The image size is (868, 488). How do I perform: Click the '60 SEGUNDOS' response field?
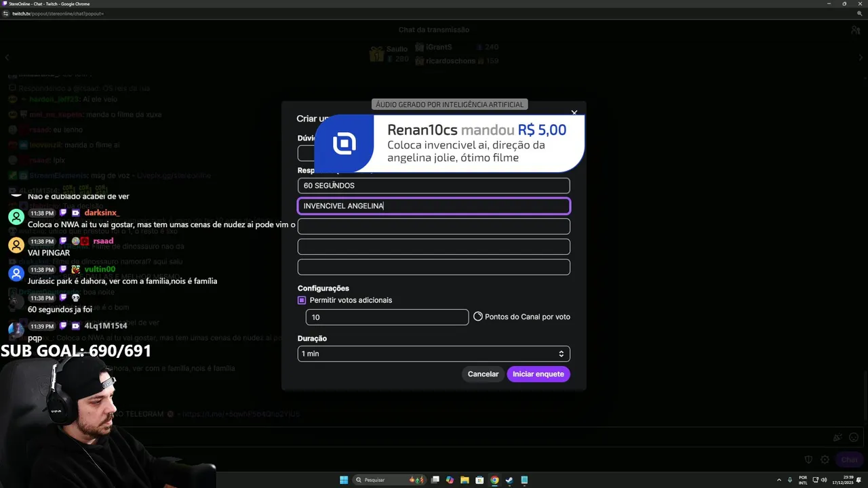click(x=434, y=186)
